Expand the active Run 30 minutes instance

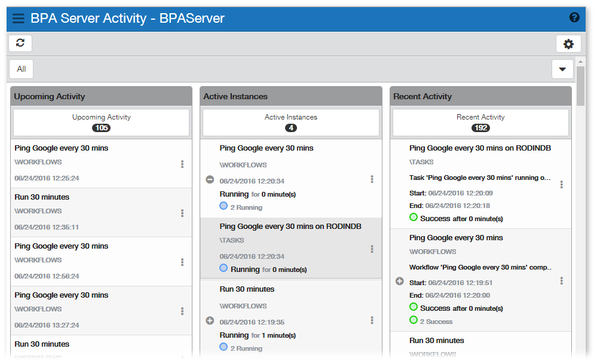click(210, 320)
